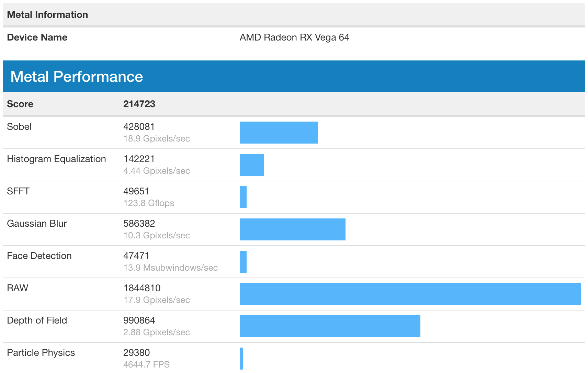Click the Face Detection performance bar
Image resolution: width=588 pixels, height=373 pixels.
click(243, 262)
